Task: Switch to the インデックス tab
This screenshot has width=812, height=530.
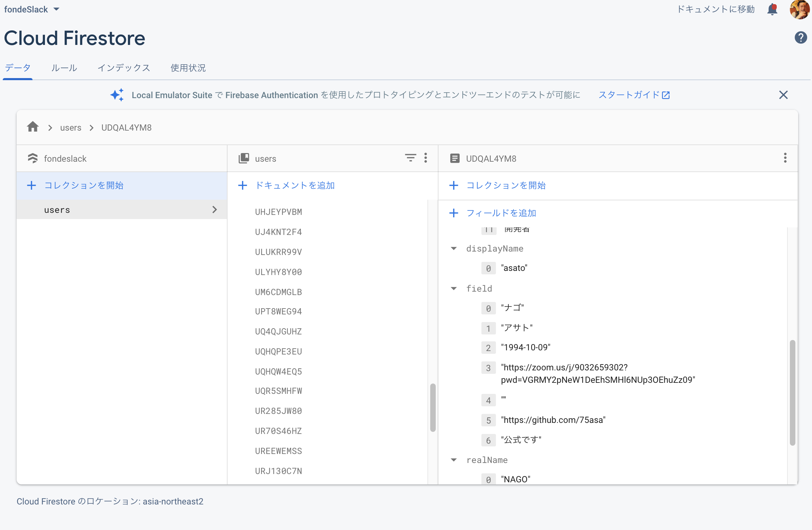Action: point(124,68)
